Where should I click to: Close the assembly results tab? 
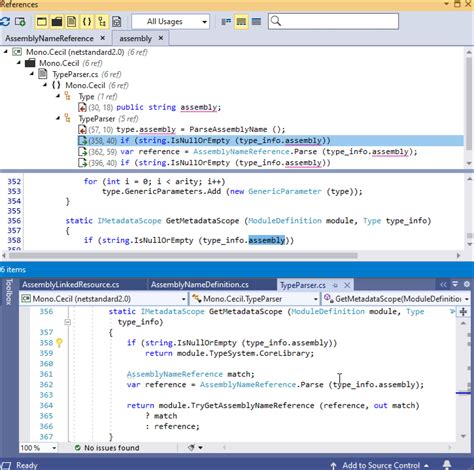(x=161, y=38)
